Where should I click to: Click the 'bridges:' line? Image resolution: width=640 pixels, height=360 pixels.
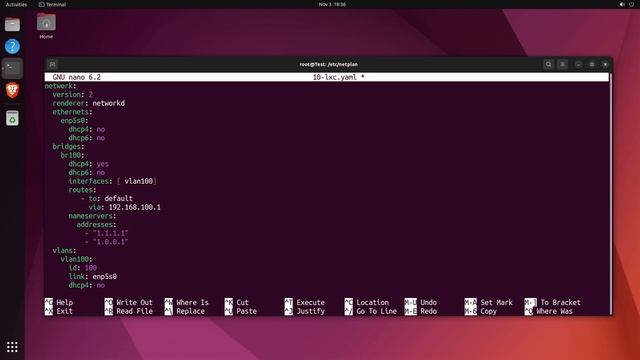click(68, 147)
